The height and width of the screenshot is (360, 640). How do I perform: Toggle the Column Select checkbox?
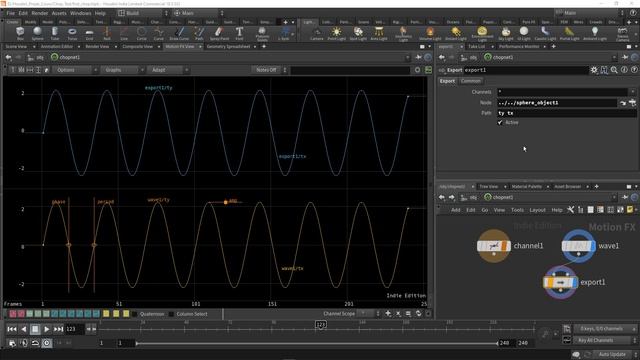click(x=171, y=314)
